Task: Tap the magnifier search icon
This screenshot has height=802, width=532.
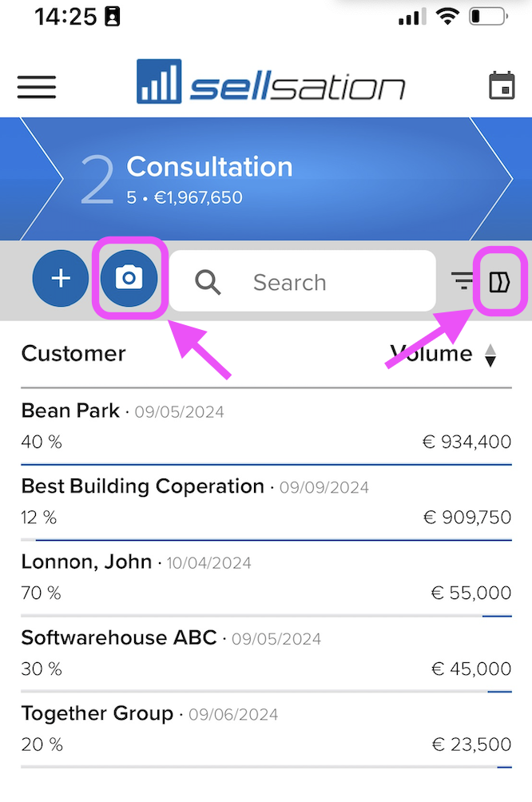Action: pyautogui.click(x=208, y=282)
